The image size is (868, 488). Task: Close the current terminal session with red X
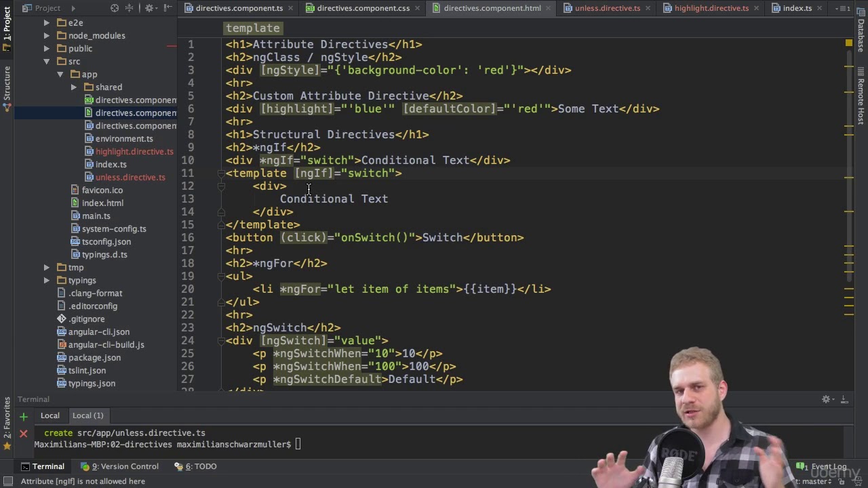tap(23, 432)
